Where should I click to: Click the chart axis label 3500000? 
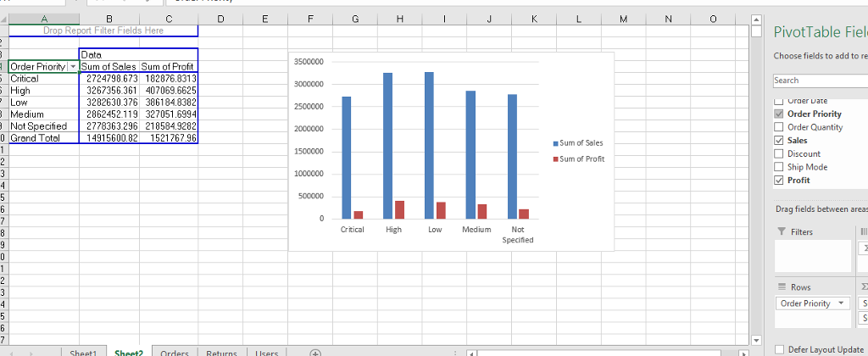[x=309, y=62]
